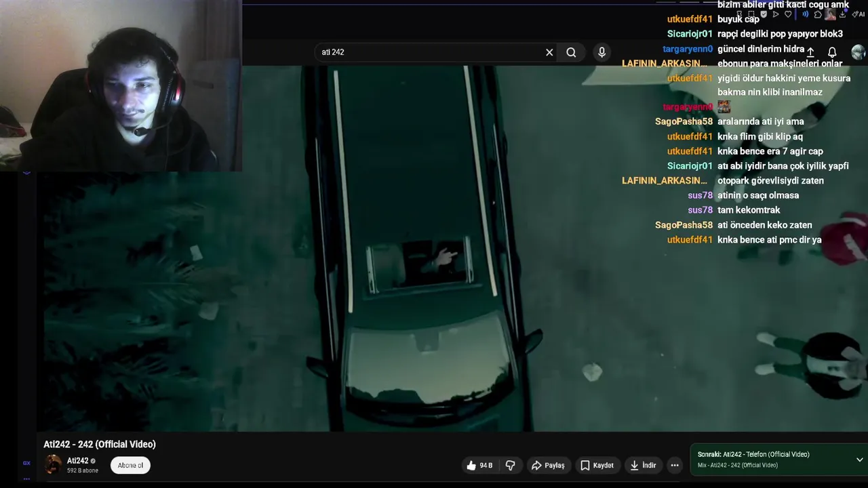Click chat message 'ati önceden keko zaten'
The height and width of the screenshot is (488, 868).
tap(765, 225)
